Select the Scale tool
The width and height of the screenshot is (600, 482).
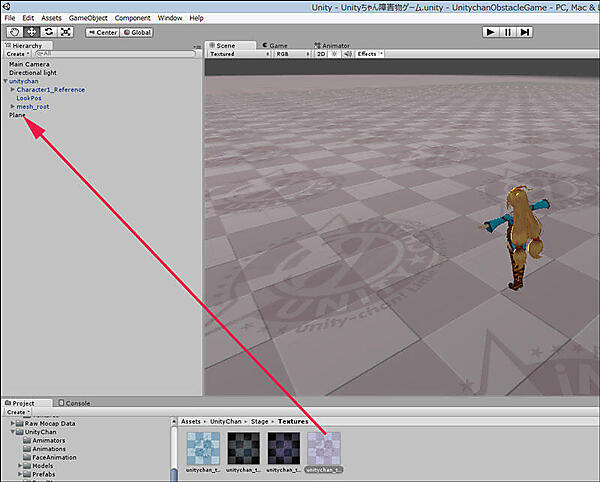coord(66,32)
